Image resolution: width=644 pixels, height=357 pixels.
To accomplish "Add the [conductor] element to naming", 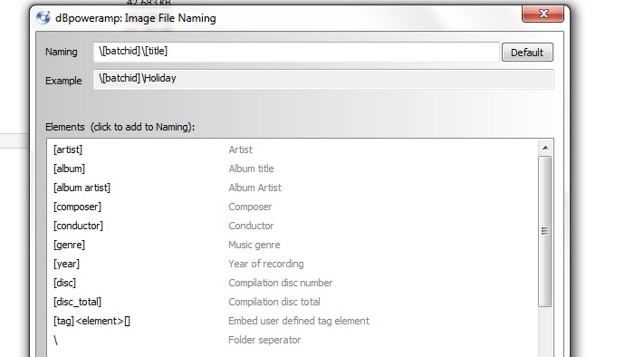I will 78,226.
